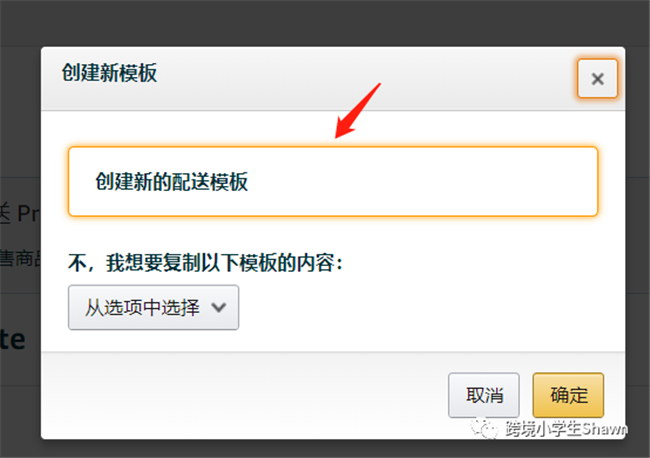Click the WeChat logo watermark icon
Viewport: 650px width, 458px height.
coord(484,428)
